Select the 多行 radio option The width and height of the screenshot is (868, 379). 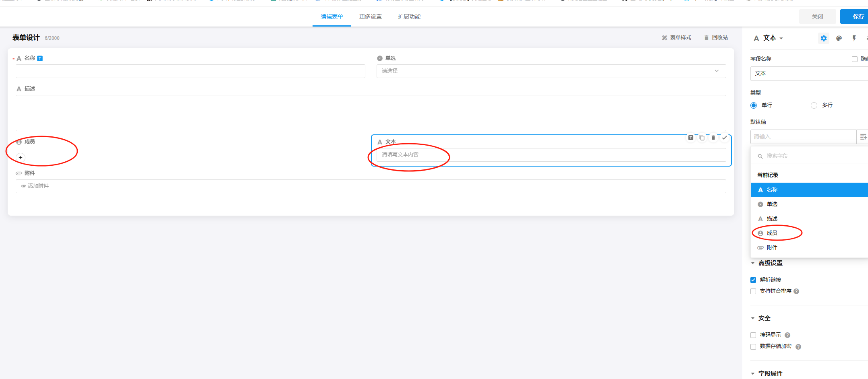click(x=814, y=105)
